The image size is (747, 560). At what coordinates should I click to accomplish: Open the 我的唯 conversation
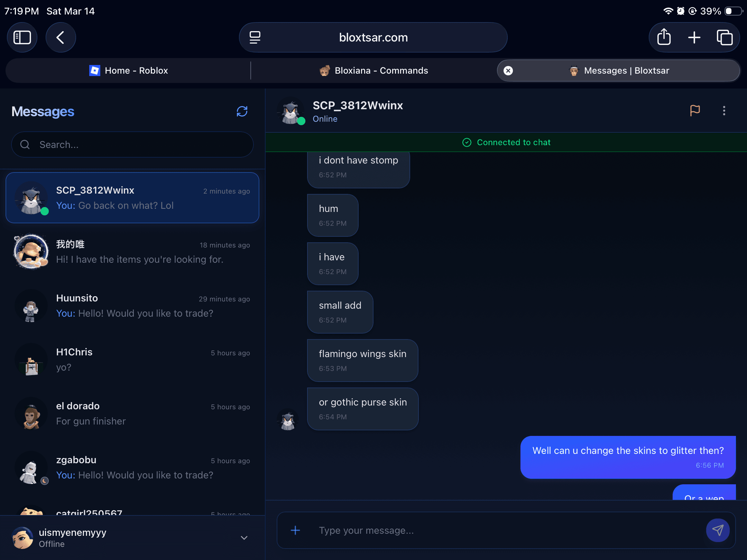[x=132, y=252]
